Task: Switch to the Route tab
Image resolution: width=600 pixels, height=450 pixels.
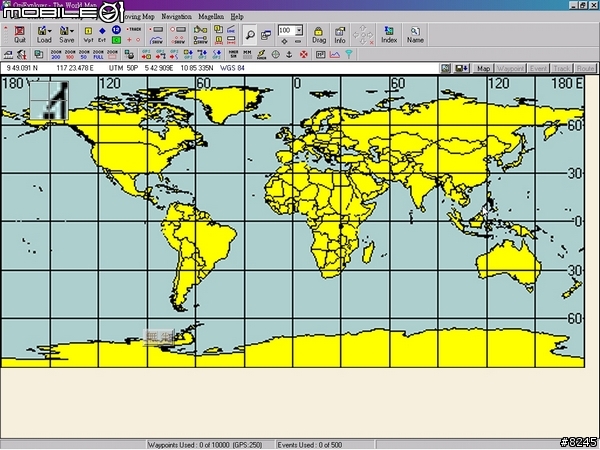Action: (x=585, y=68)
